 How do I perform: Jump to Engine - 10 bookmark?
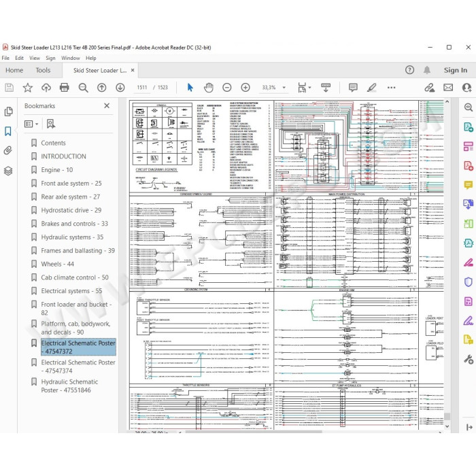[x=56, y=170]
